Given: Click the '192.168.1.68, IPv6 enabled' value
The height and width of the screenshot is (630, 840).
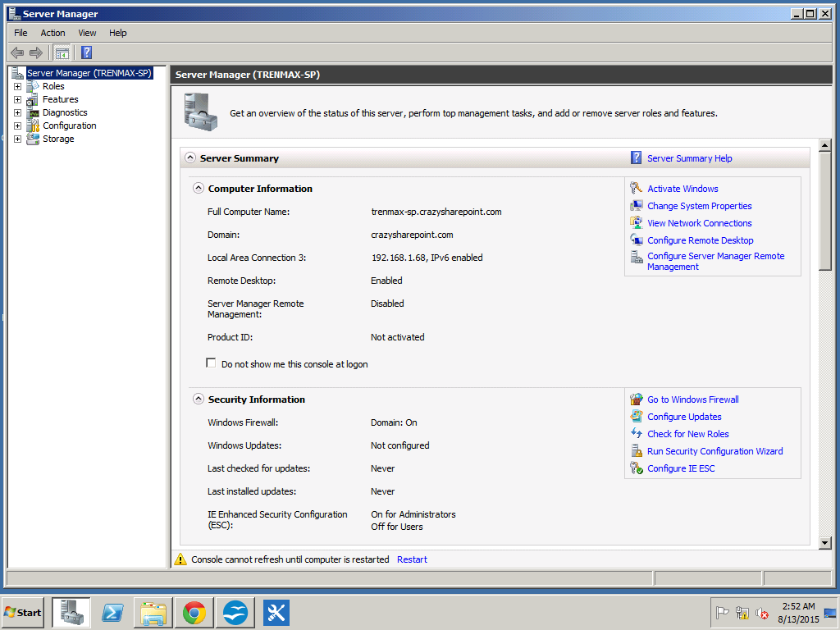Looking at the screenshot, I should pyautogui.click(x=427, y=258).
